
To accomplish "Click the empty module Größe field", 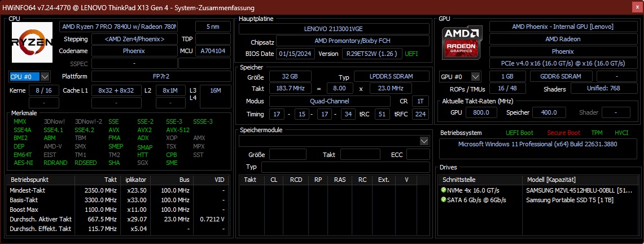I will click(287, 154).
